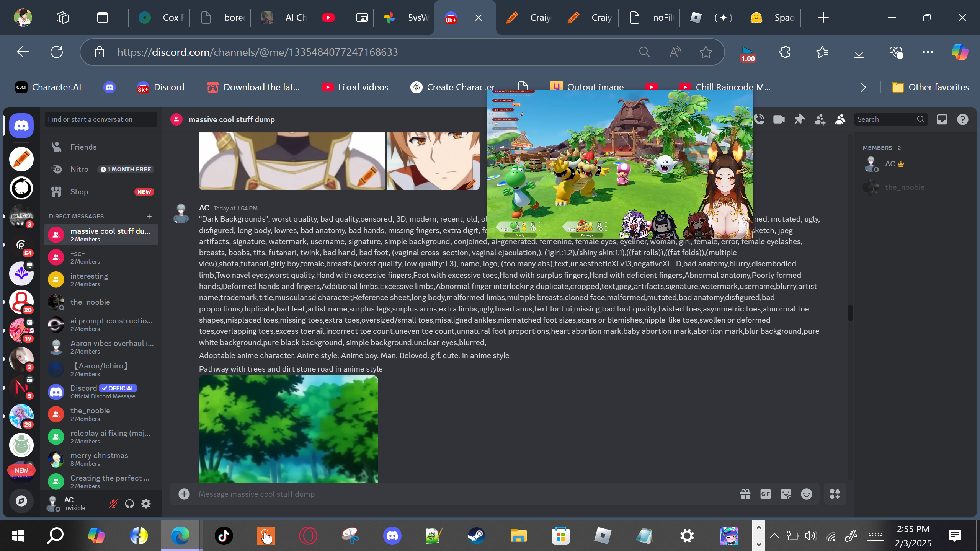The image size is (980, 551).
Task: Toggle microphone mute
Action: (x=113, y=504)
